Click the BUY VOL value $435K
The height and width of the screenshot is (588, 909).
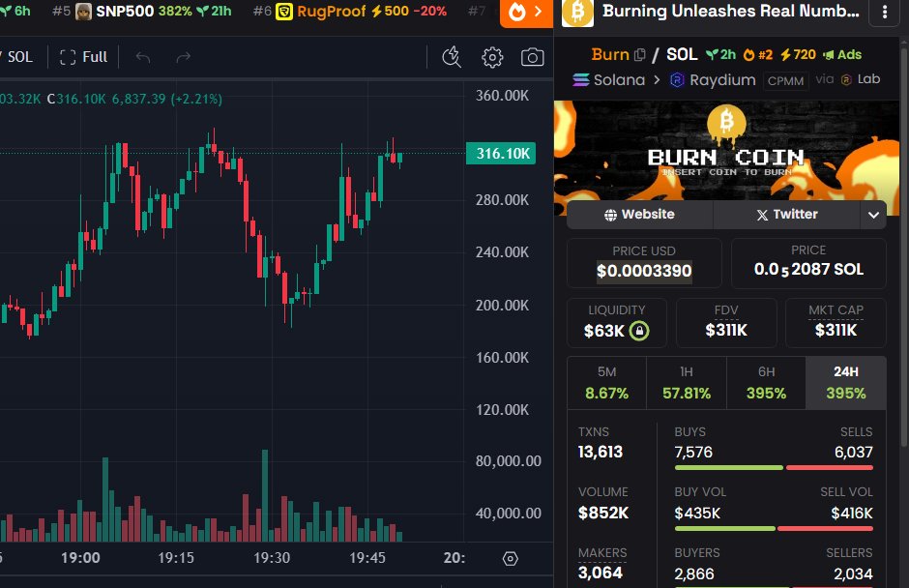[697, 514]
